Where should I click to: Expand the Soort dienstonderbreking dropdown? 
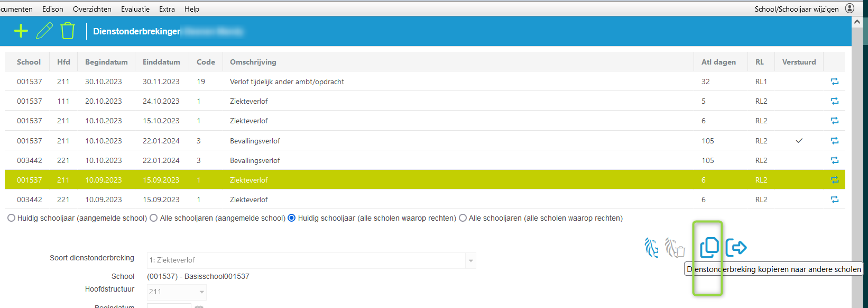point(470,260)
